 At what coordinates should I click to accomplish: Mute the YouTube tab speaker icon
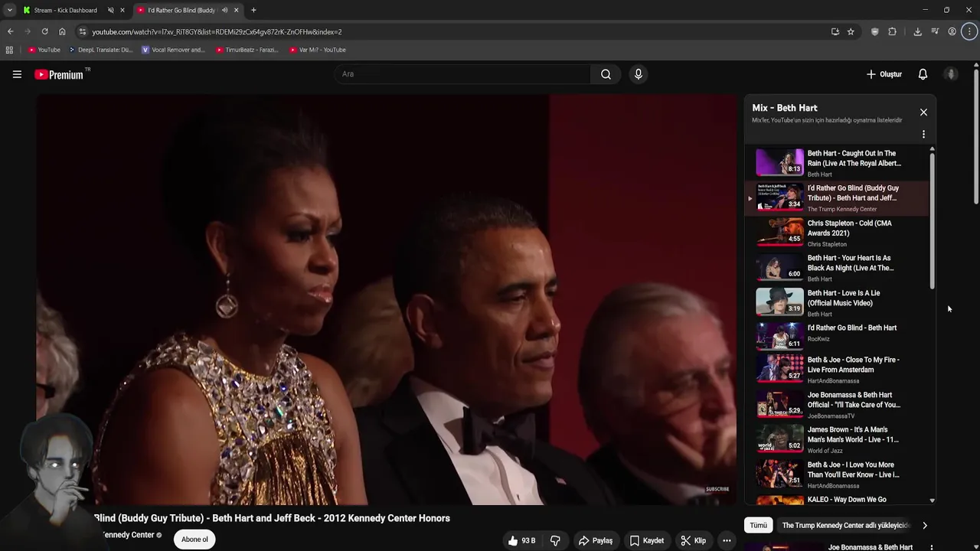224,10
